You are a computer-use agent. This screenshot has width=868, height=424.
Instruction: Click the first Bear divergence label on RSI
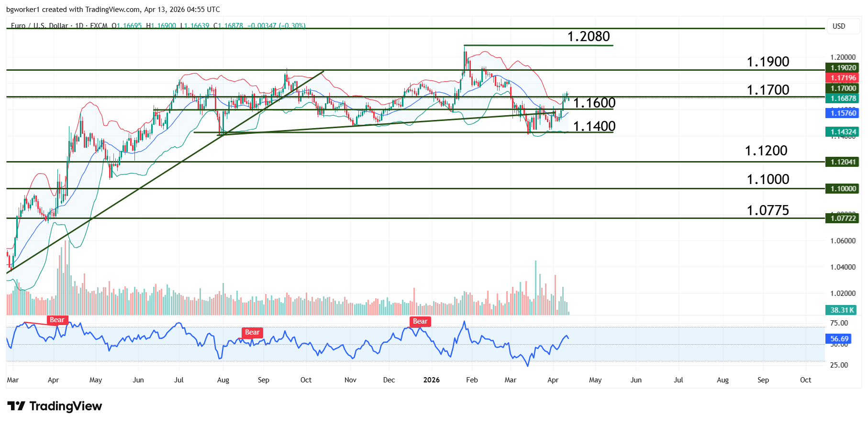pos(57,320)
